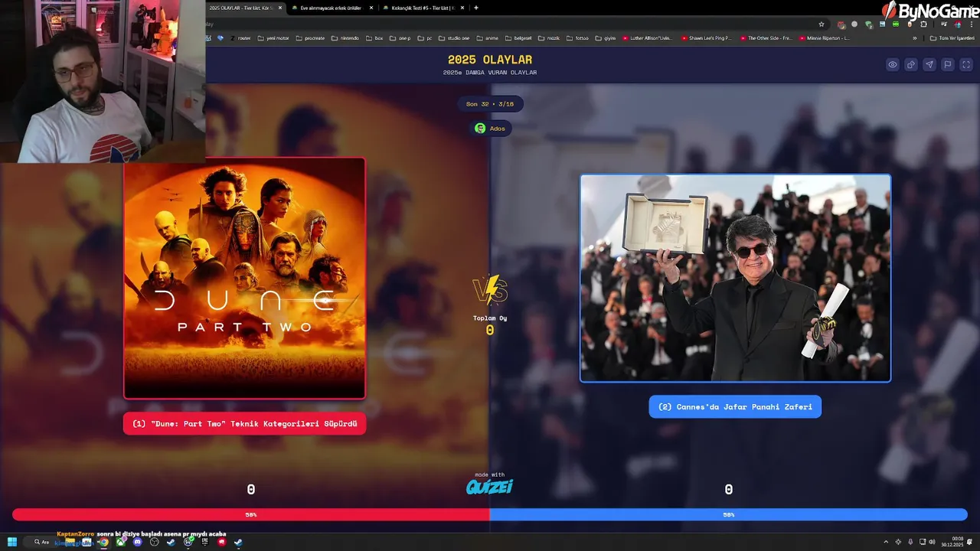Show hidden system tray icons
The height and width of the screenshot is (551, 980).
[887, 542]
